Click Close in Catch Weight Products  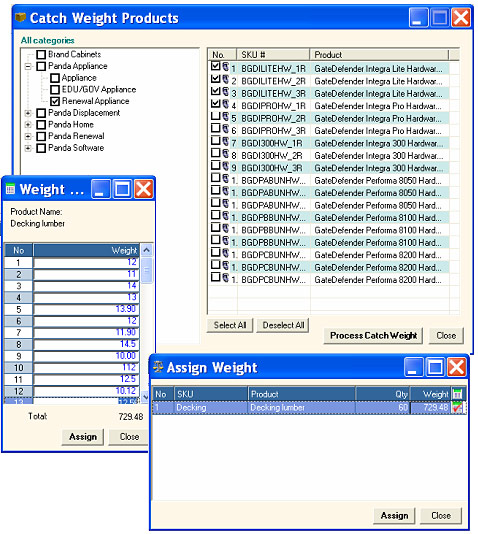tap(446, 336)
